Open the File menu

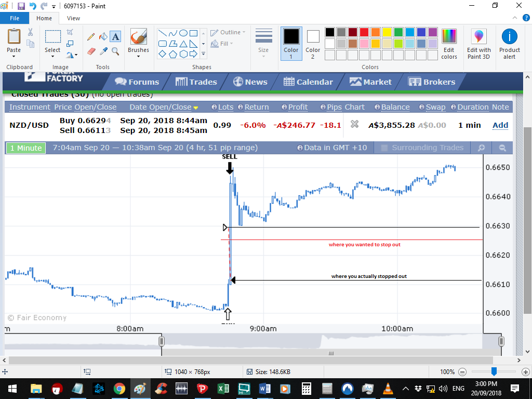point(15,18)
